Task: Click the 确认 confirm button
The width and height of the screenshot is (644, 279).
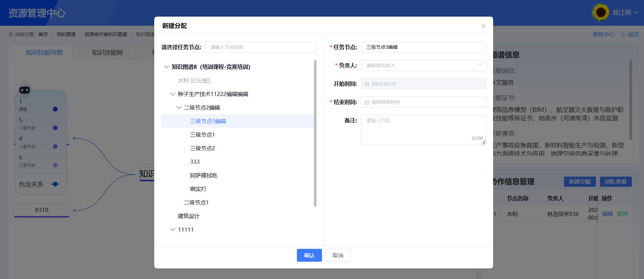Action: coord(309,255)
